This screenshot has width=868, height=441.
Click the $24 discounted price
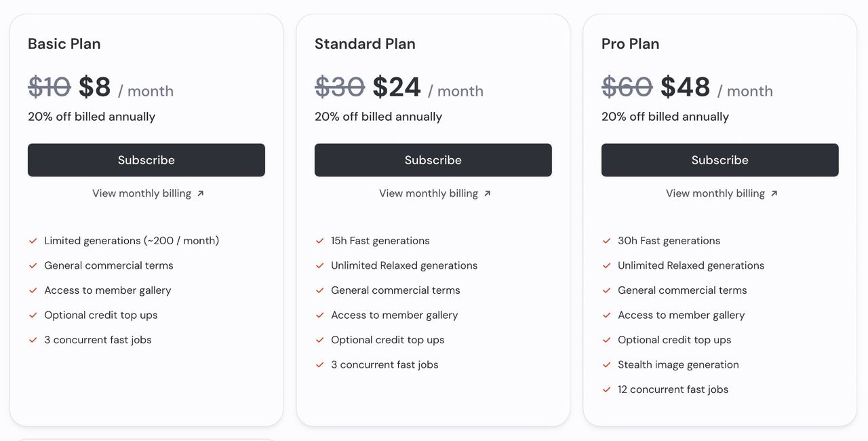click(x=397, y=88)
